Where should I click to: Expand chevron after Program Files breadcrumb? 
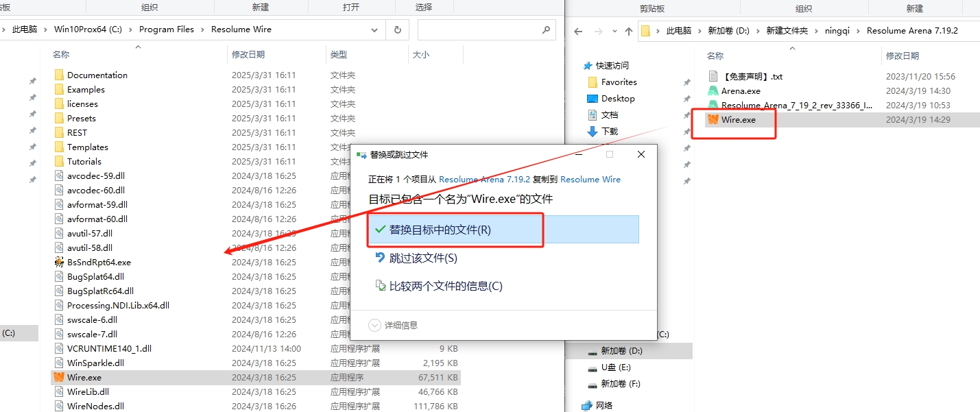tap(202, 29)
